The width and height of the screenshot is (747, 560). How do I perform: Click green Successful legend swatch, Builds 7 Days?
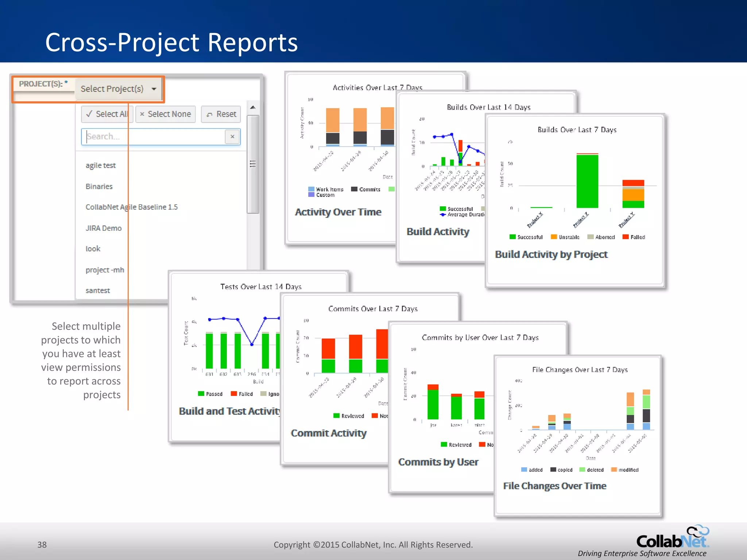pyautogui.click(x=512, y=237)
